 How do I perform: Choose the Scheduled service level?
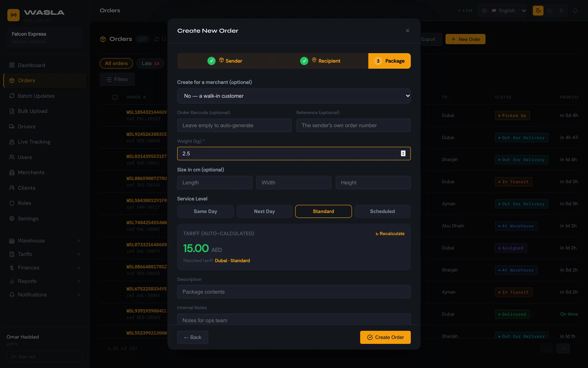382,211
